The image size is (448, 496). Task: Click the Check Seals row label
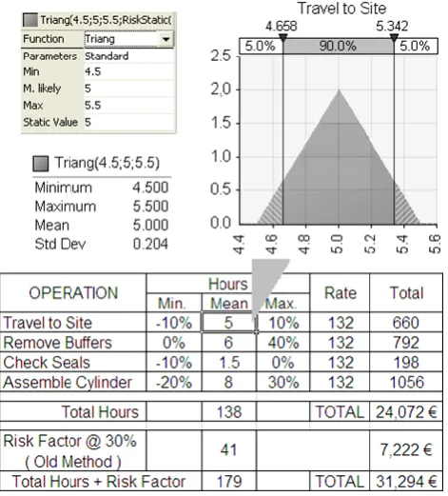point(47,363)
